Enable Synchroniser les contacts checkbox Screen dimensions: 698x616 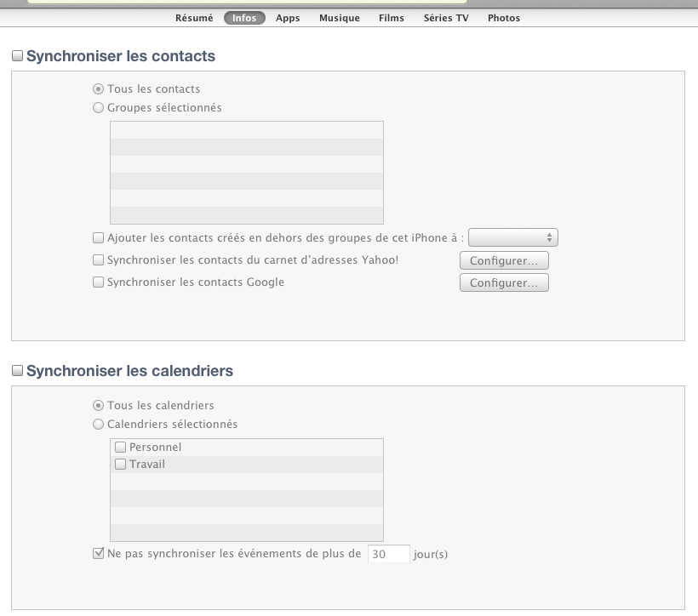17,55
